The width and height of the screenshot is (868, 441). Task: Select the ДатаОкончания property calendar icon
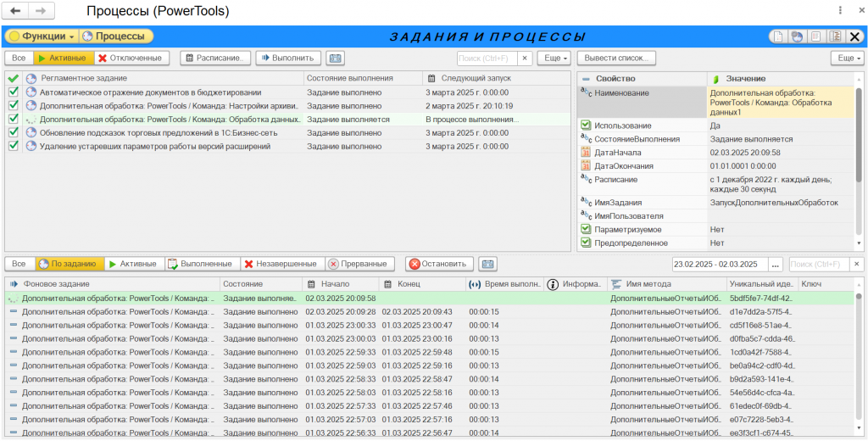pos(586,165)
